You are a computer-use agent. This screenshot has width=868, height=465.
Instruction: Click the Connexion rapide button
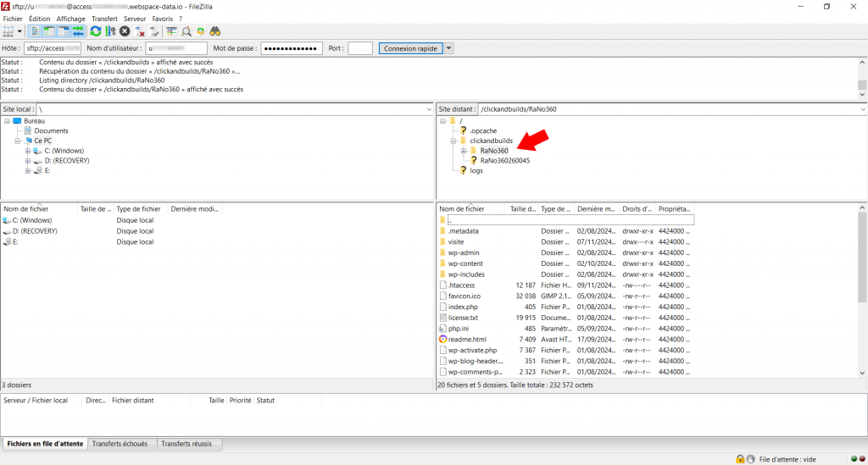[410, 48]
